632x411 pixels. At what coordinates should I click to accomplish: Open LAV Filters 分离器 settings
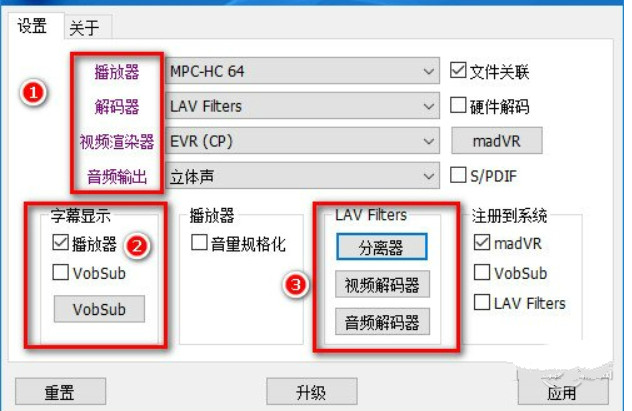pos(382,247)
